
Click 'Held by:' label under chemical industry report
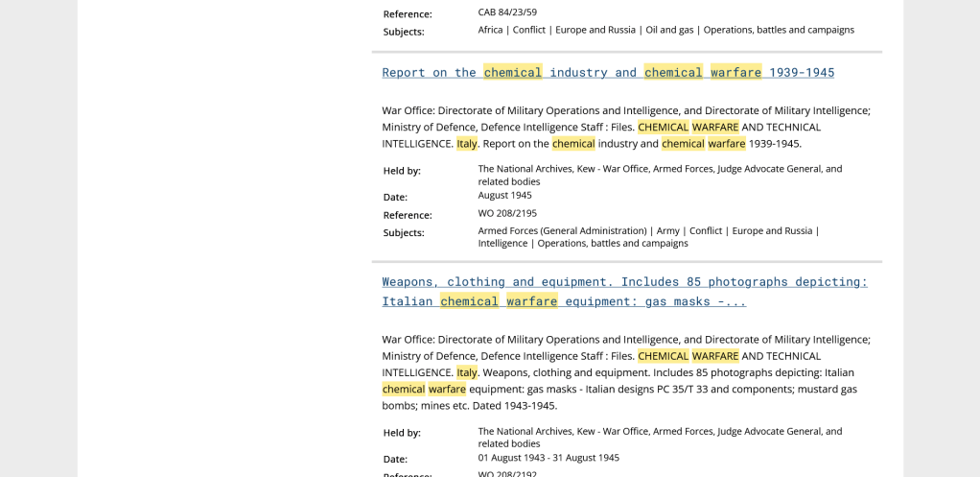(402, 171)
